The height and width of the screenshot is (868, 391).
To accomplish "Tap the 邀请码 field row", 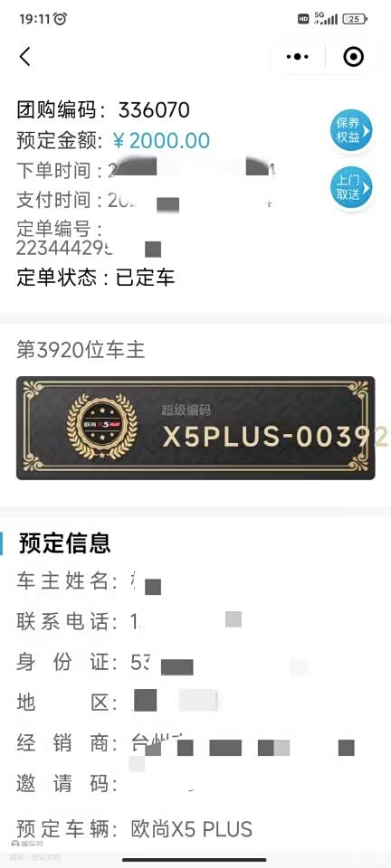I will coord(105,784).
